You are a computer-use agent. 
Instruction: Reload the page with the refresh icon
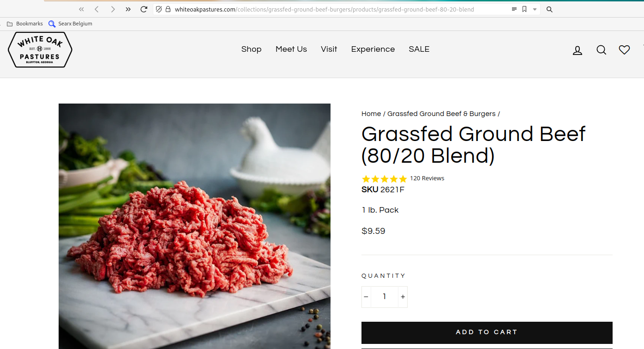pyautogui.click(x=144, y=9)
